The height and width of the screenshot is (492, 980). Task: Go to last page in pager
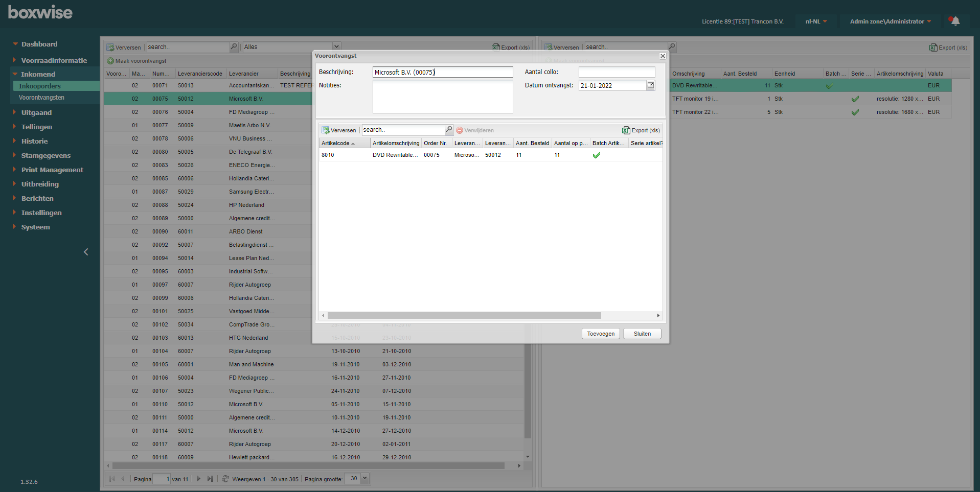point(210,479)
